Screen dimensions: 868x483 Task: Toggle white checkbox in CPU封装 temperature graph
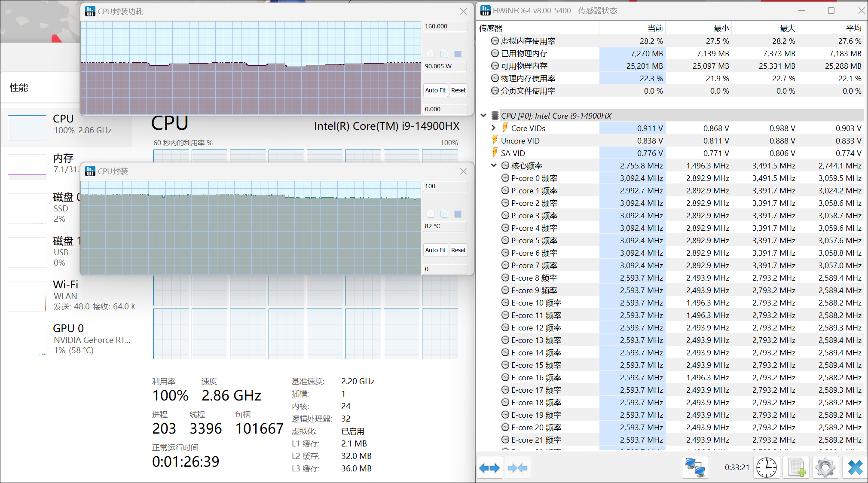point(431,214)
